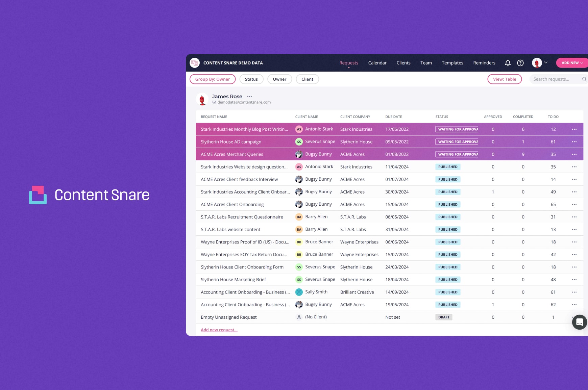The width and height of the screenshot is (588, 390).
Task: Open the Clients tab
Action: coord(403,63)
